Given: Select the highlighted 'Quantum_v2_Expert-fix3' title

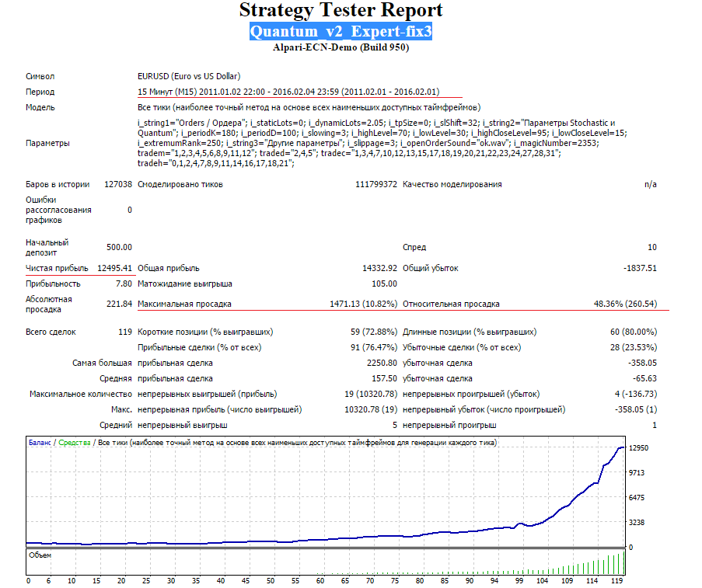Looking at the screenshot, I should 341,31.
